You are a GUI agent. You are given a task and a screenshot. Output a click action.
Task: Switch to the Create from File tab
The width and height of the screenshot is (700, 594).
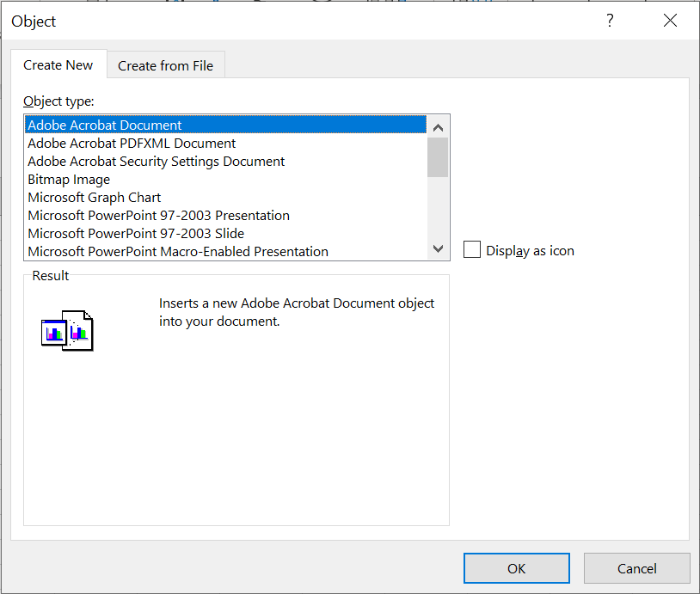[165, 65]
